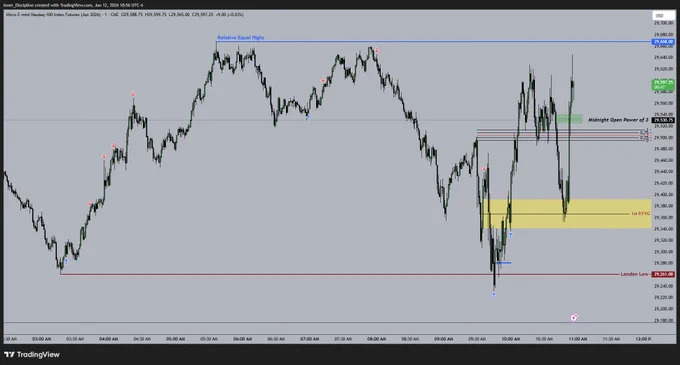Click the blue up-arrow marker at chart's lowest wick

494,295
